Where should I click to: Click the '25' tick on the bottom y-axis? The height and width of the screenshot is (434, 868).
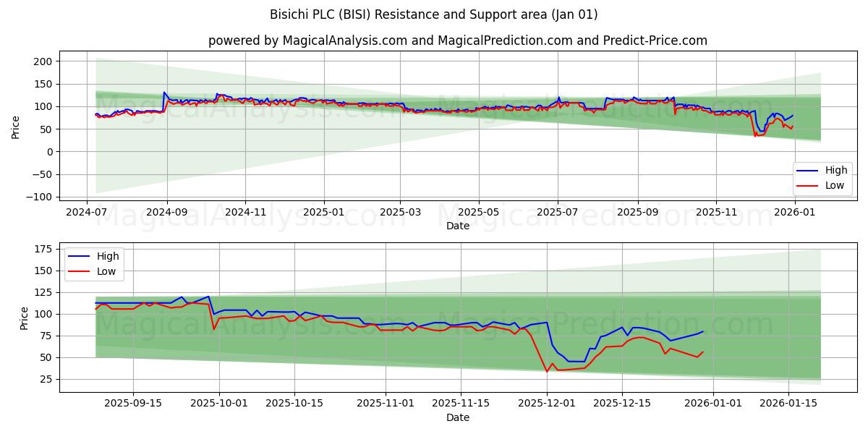point(48,379)
